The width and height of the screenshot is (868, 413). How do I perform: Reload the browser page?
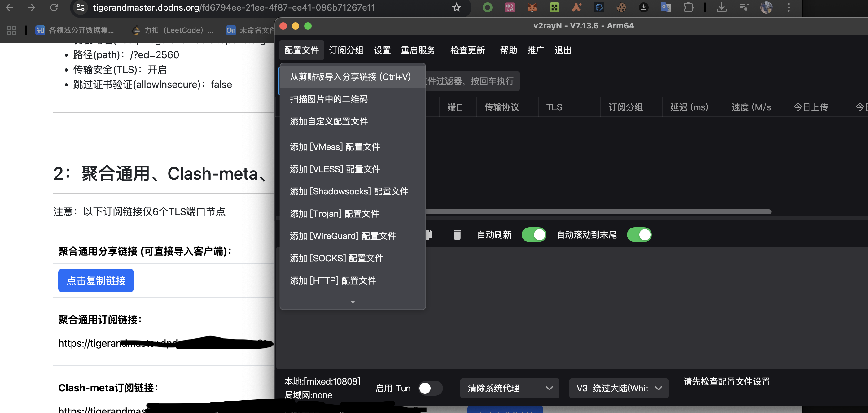(x=54, y=7)
